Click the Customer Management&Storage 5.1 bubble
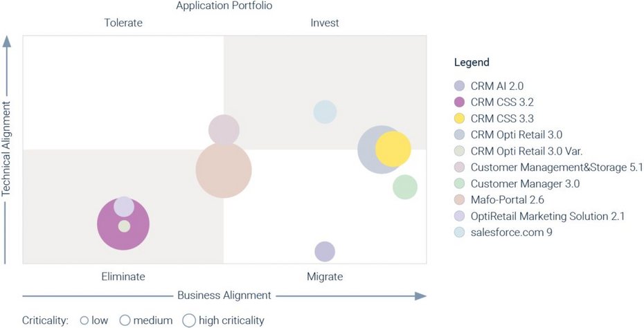 tap(224, 128)
